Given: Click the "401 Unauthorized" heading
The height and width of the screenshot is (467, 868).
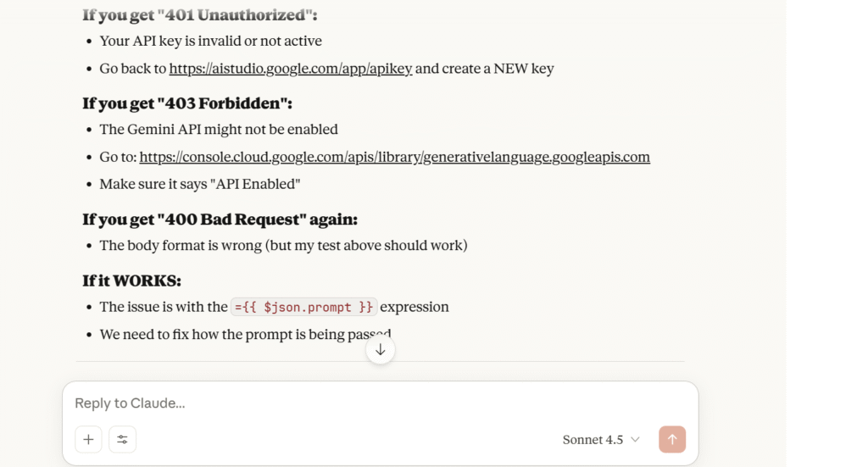Looking at the screenshot, I should pyautogui.click(x=199, y=15).
